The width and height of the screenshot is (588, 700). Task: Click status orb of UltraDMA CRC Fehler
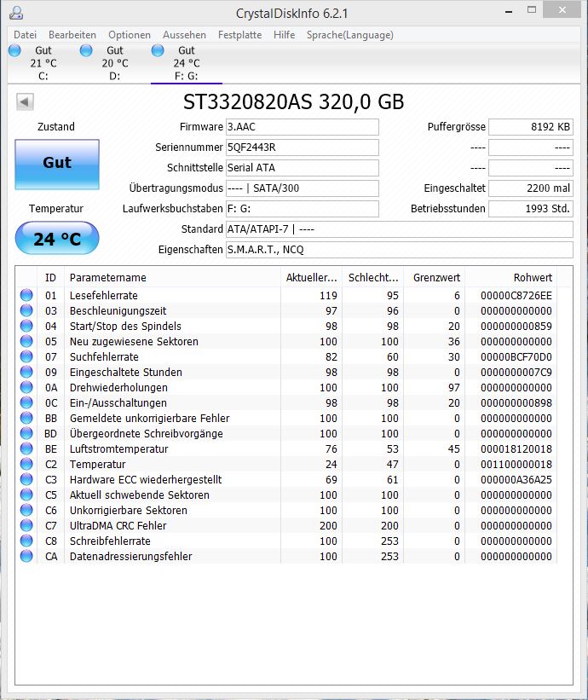click(x=26, y=525)
